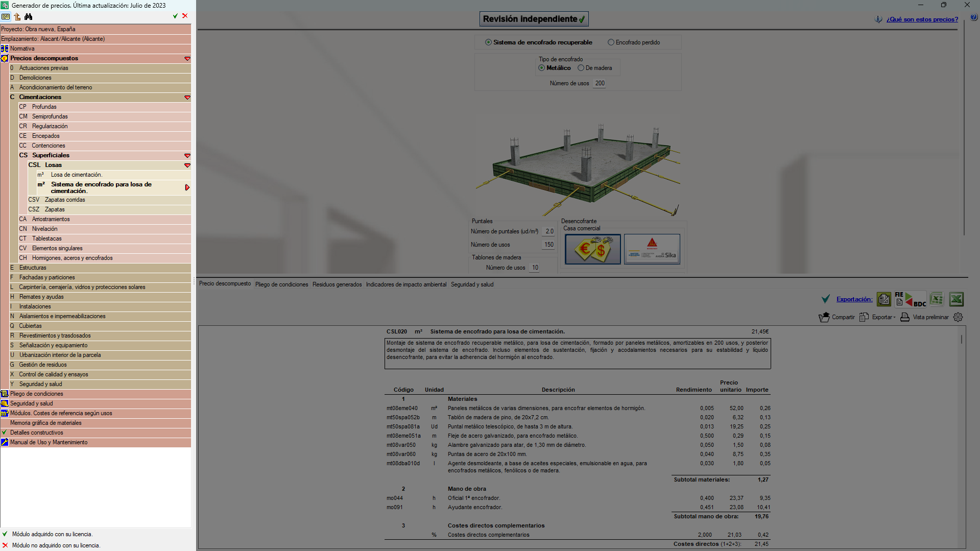Image resolution: width=980 pixels, height=551 pixels.
Task: Click the Precios descompuestos euro tag icon
Action: tap(5, 58)
